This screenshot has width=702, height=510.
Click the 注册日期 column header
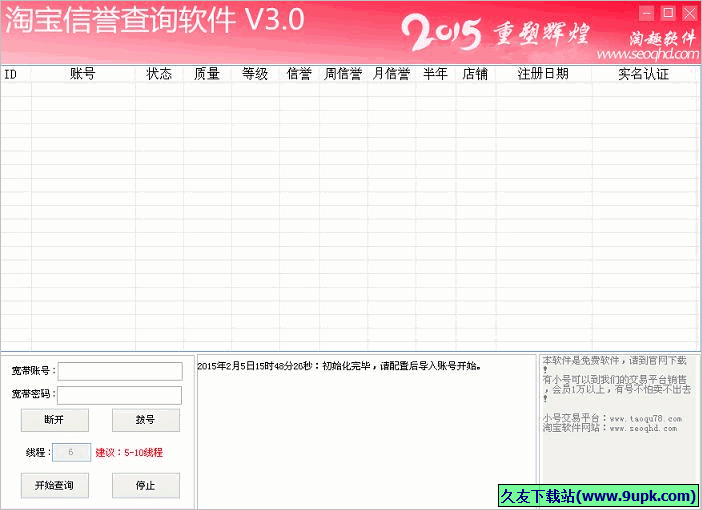544,74
